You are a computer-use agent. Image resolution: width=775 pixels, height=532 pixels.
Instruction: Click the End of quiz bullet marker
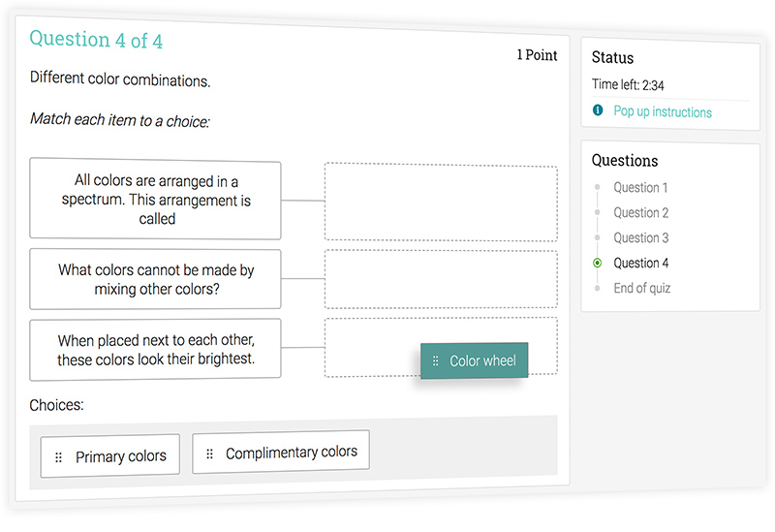[597, 288]
